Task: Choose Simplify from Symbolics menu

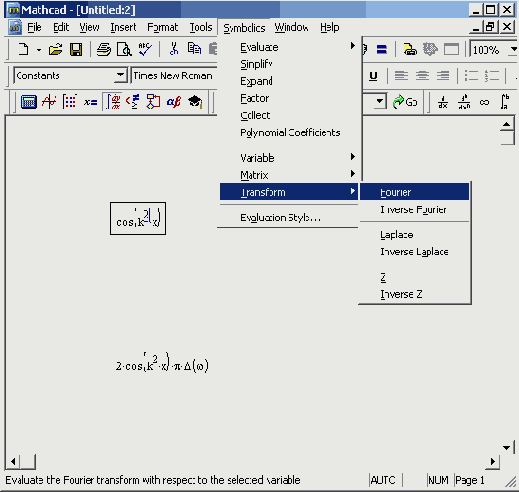Action: [x=289, y=64]
